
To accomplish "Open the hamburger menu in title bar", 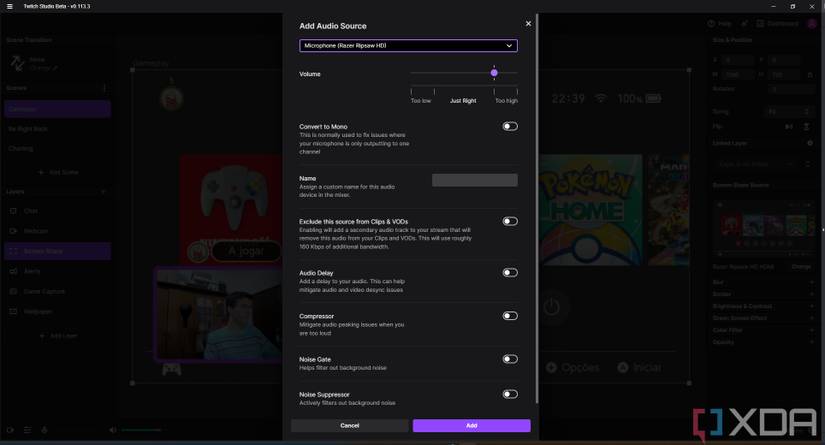I will 7,6.
